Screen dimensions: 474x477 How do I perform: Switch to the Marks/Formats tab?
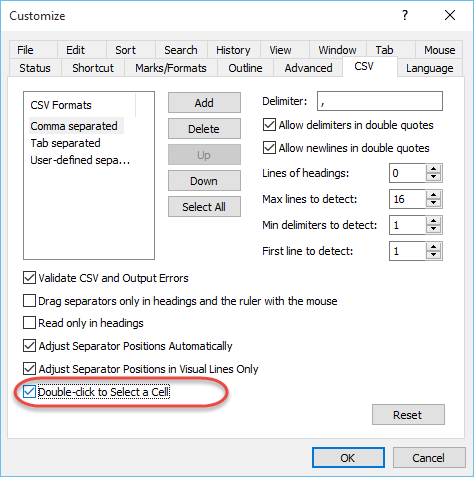pos(171,68)
